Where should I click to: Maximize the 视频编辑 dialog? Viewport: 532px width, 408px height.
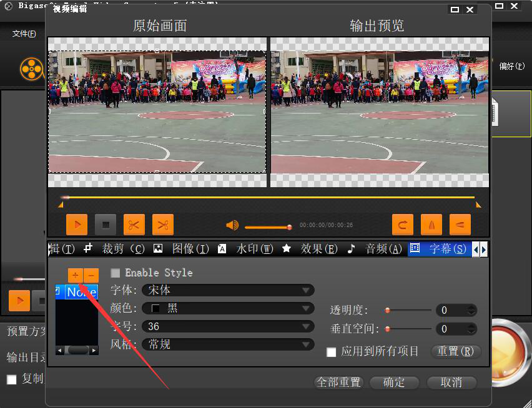[455, 9]
